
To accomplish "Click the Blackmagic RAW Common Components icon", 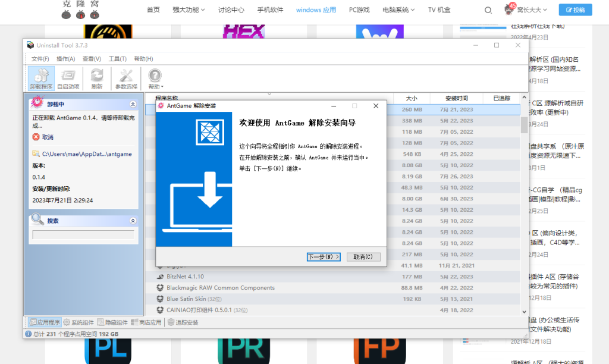I will [160, 288].
